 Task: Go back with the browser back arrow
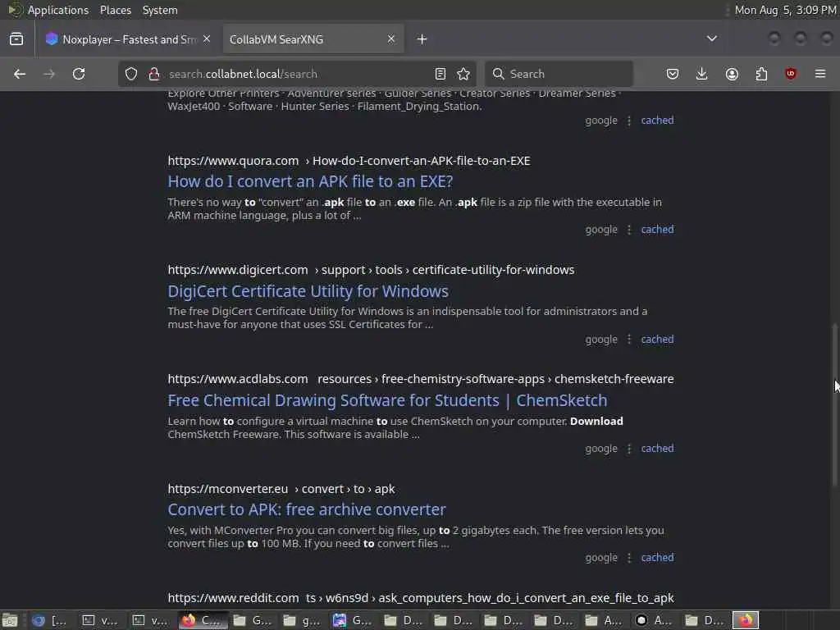pyautogui.click(x=20, y=74)
